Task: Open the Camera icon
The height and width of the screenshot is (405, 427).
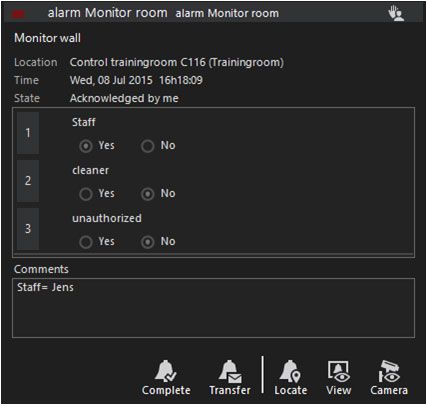Action: coord(389,371)
